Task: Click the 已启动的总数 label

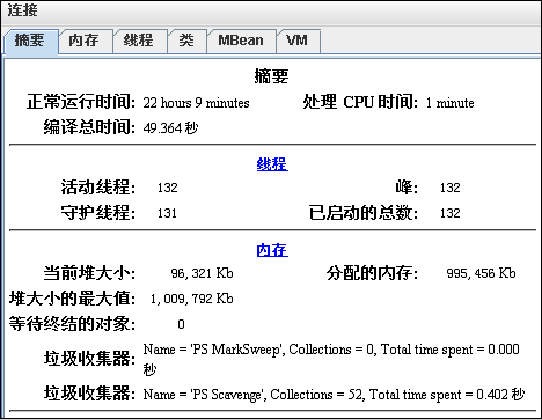Action: (363, 212)
